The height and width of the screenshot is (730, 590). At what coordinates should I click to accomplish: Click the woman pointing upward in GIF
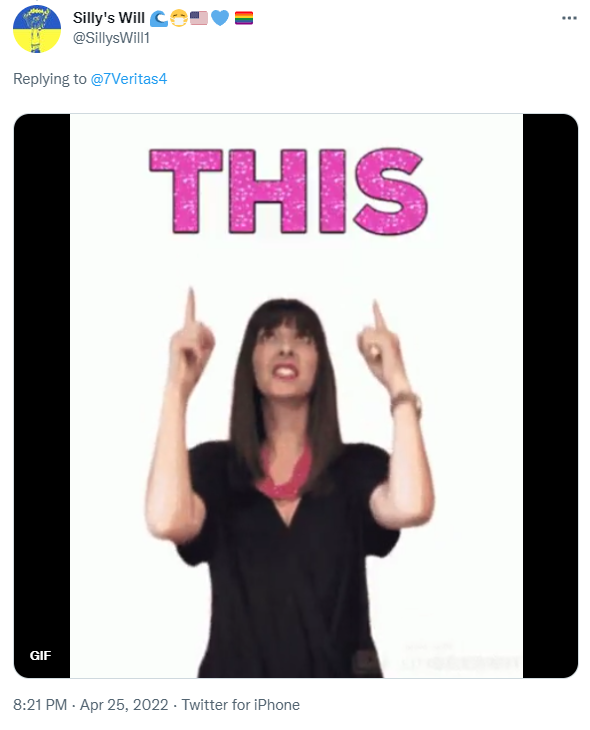[289, 482]
